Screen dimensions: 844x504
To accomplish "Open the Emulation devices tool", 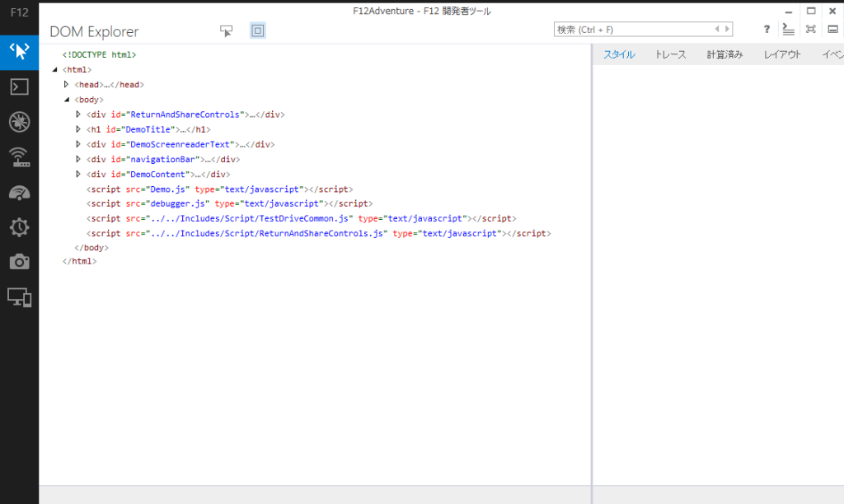I will click(20, 297).
